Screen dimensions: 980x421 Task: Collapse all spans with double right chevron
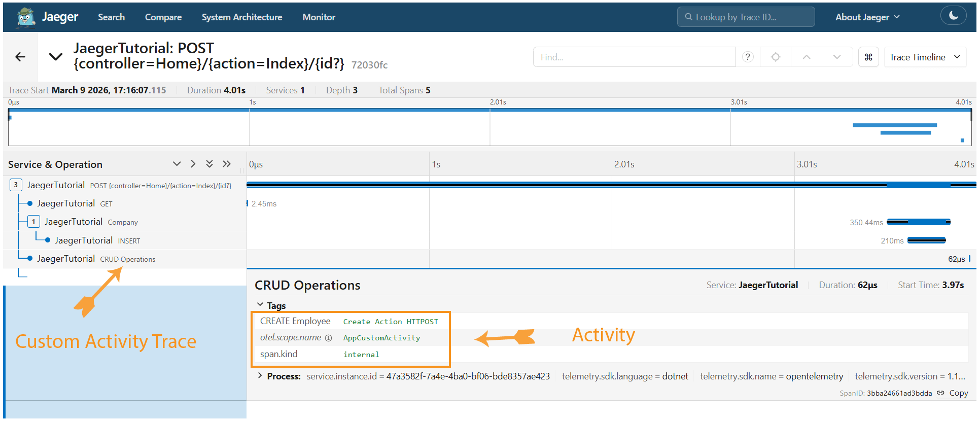[x=226, y=164]
